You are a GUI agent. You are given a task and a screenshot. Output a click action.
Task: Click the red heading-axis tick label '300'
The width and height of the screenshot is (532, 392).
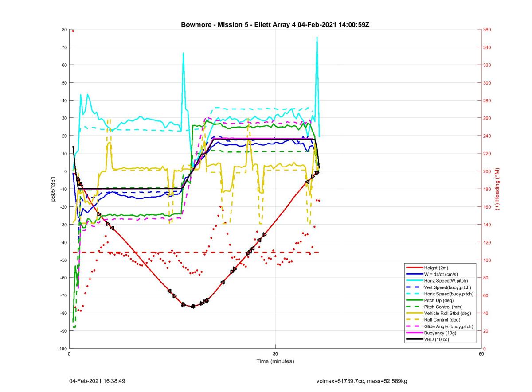pos(487,83)
